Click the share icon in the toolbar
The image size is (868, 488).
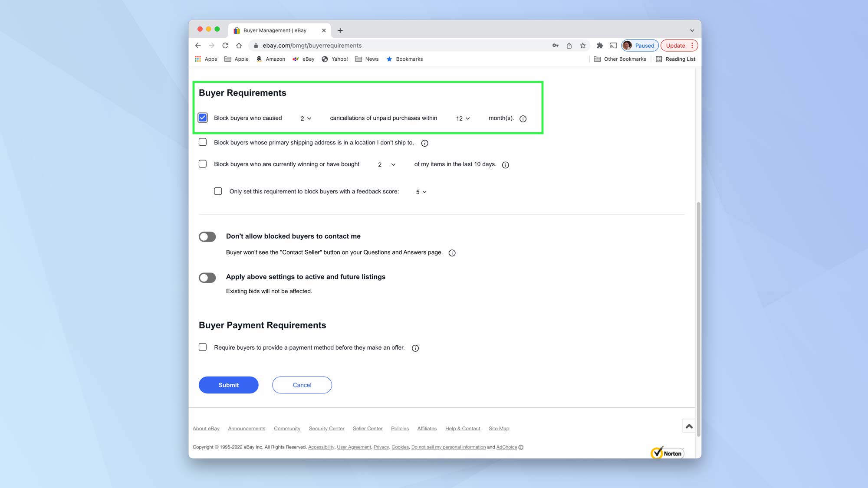click(x=569, y=45)
